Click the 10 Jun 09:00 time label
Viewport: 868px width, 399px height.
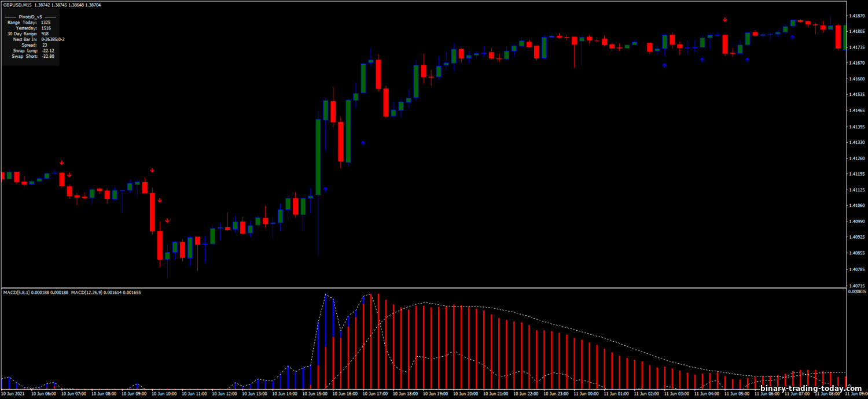tap(134, 394)
